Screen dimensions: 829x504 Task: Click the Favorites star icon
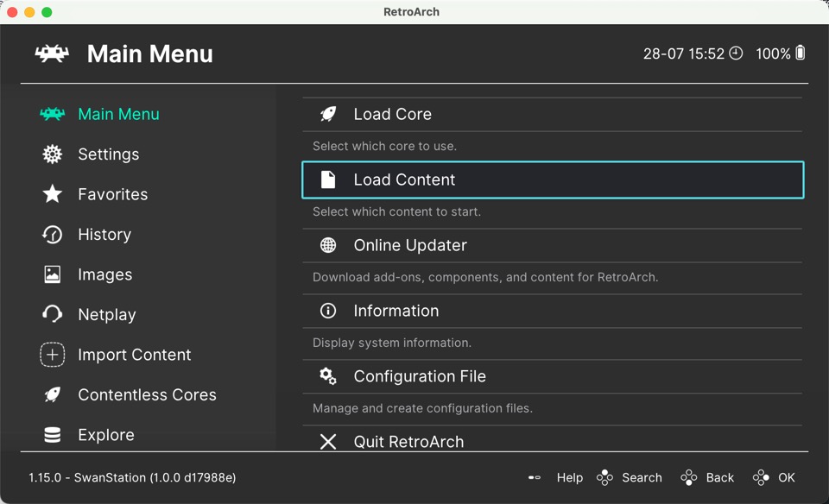pos(52,194)
